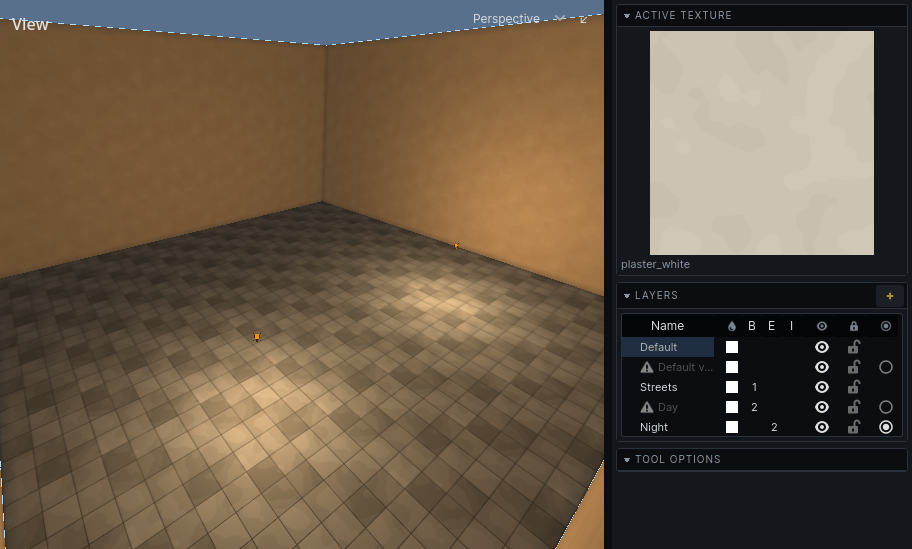Screen dimensions: 912x549
Task: Click the lock column header icon
Action: pyautogui.click(x=853, y=326)
